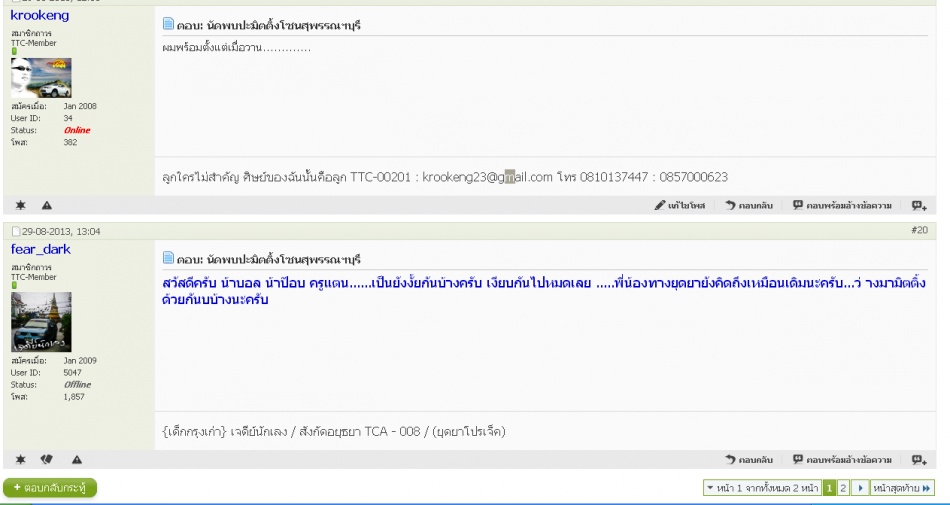This screenshot has height=505, width=950.
Task: Go to page 2 in pagination
Action: point(843,487)
